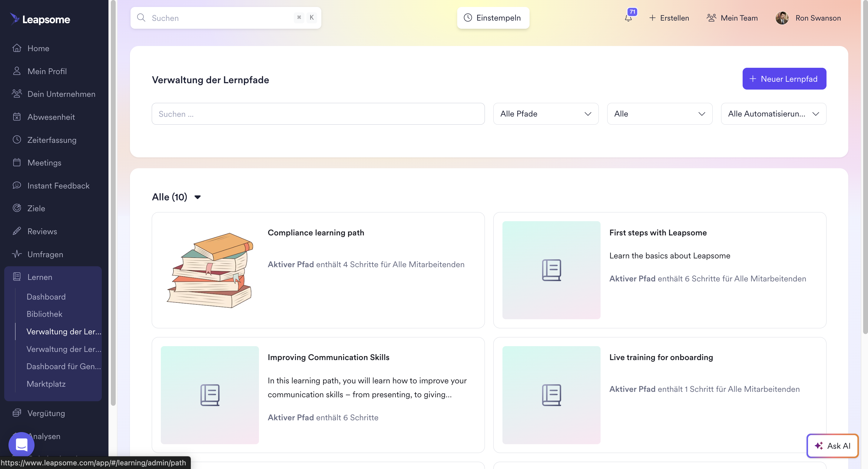Open Mein Profil person icon
This screenshot has height=469, width=868.
[17, 71]
